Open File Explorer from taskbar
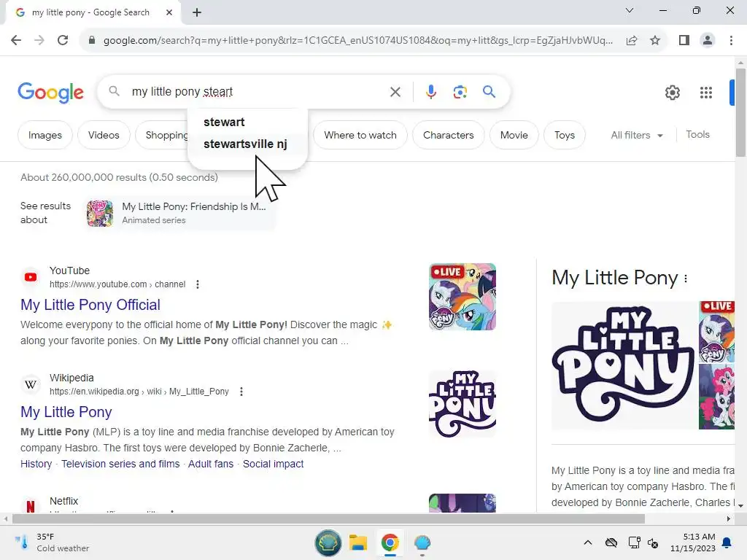Viewport: 747px width, 560px height. 357,542
